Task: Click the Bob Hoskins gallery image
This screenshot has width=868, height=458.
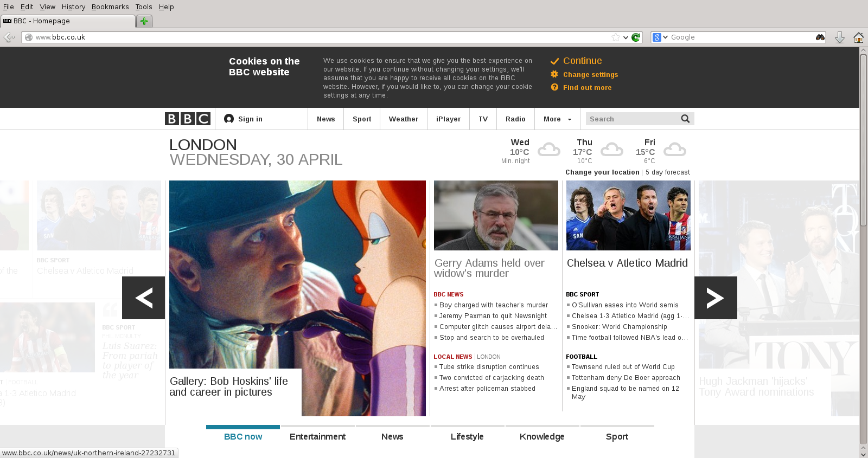Action: (x=297, y=298)
